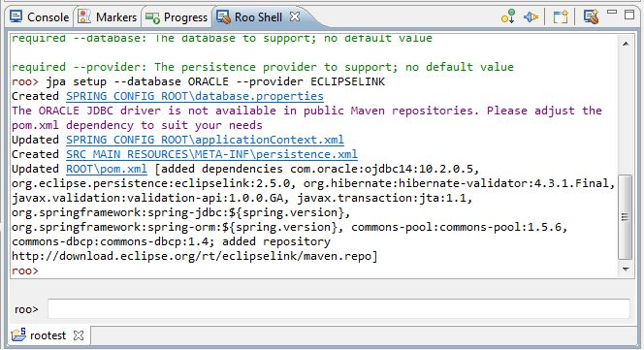
Task: Click the yellow dot with arrow toolbar icon
Action: point(508,16)
